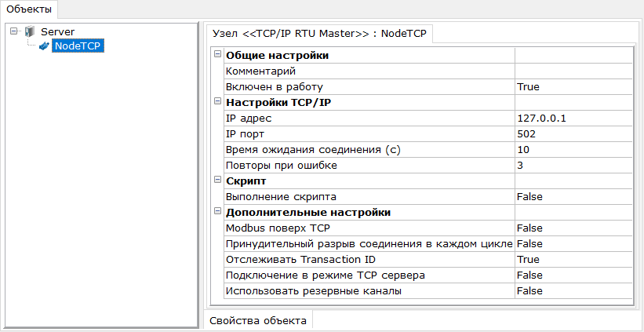Screen dimensions: 644x332
Task: Select the Узел TCP/IP RTU Master NodeTCP tab
Action: 319,35
